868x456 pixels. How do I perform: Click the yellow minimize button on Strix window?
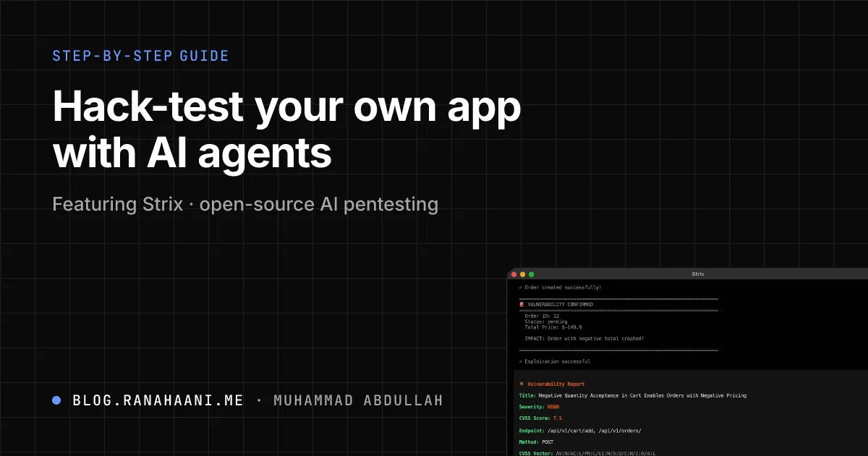click(x=523, y=274)
